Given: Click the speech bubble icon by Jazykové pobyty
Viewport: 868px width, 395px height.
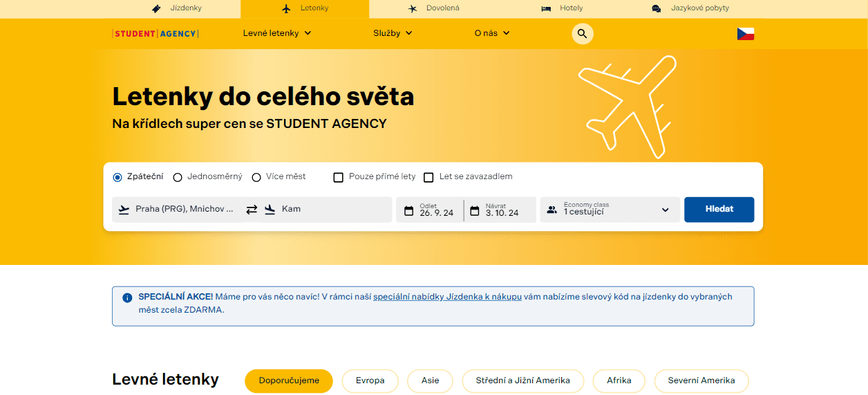Looking at the screenshot, I should [656, 8].
